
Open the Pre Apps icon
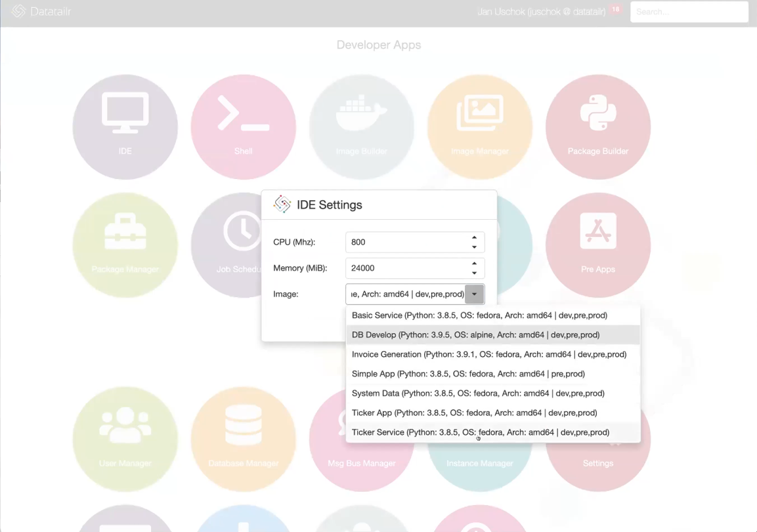(598, 245)
